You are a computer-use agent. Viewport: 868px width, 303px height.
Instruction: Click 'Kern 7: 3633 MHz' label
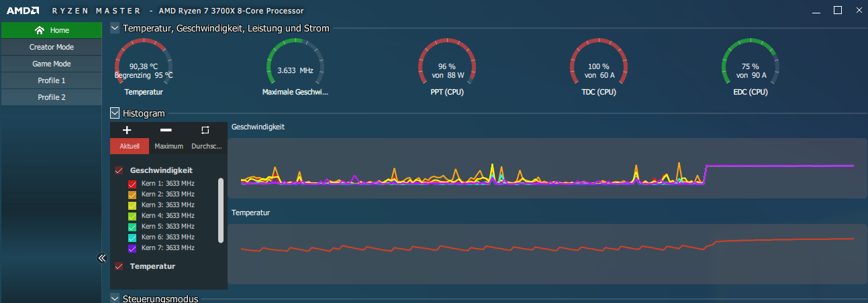click(x=168, y=247)
